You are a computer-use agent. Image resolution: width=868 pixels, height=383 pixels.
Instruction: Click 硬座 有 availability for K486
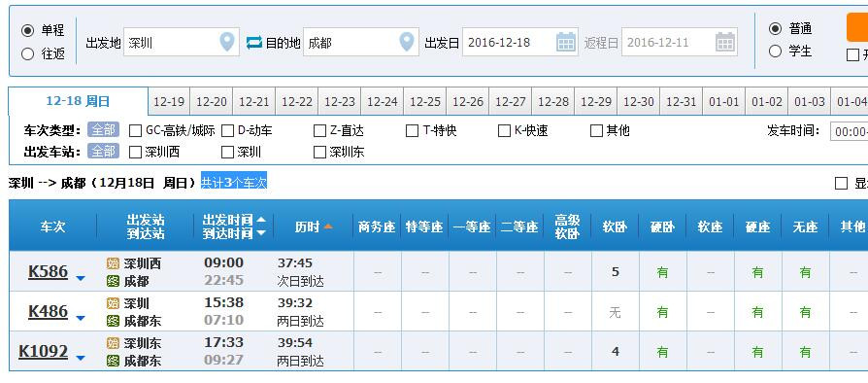point(758,312)
